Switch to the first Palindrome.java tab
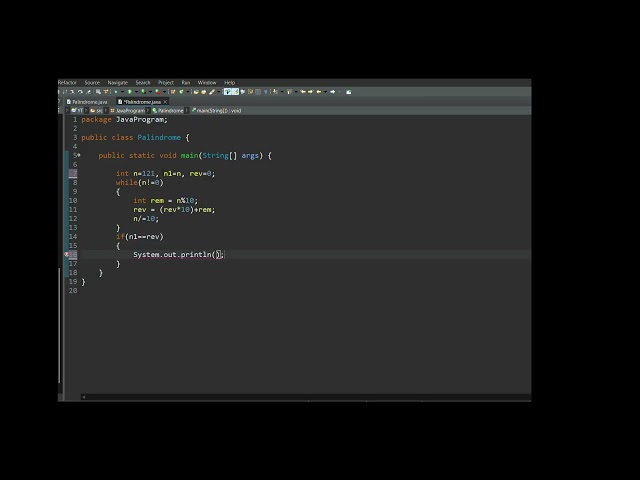Viewport: 640px width, 480px height. coord(87,102)
